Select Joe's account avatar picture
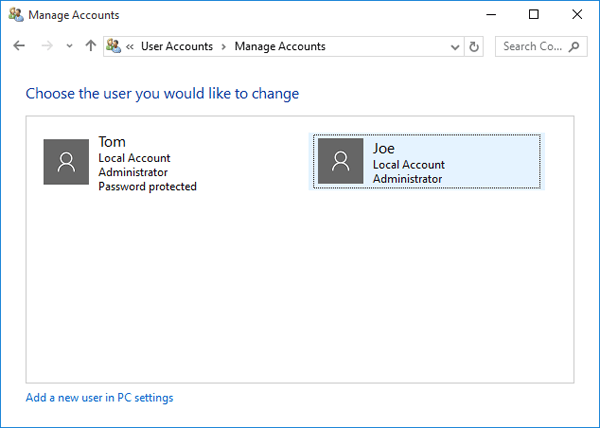The image size is (600, 428). pos(341,161)
